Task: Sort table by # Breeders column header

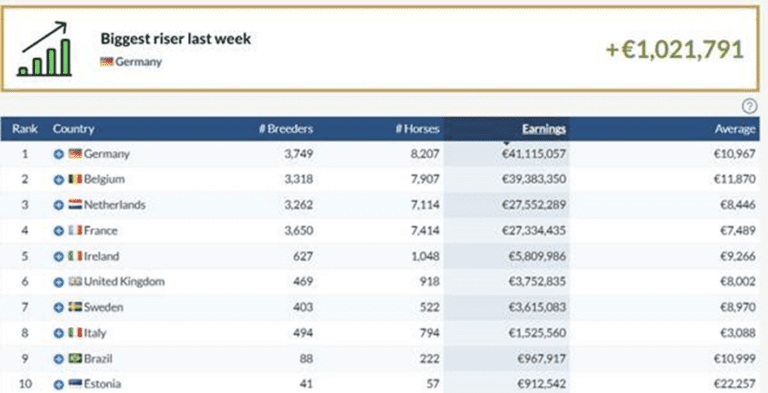Action: tap(286, 129)
